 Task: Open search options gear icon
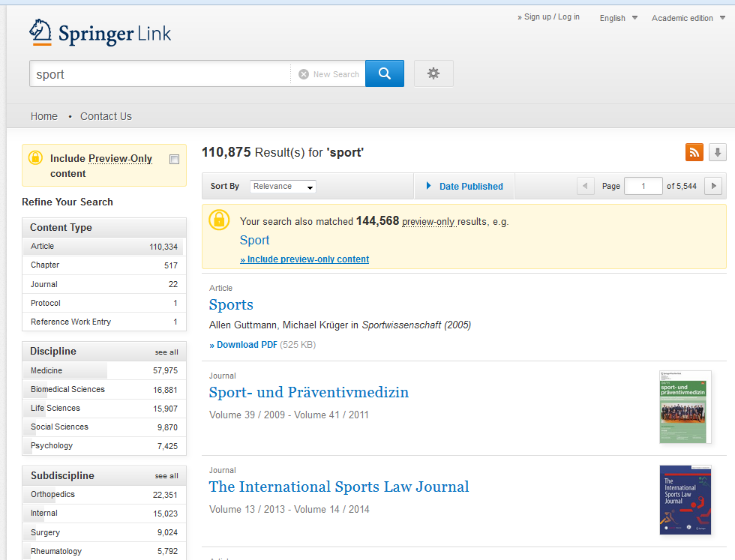[433, 73]
